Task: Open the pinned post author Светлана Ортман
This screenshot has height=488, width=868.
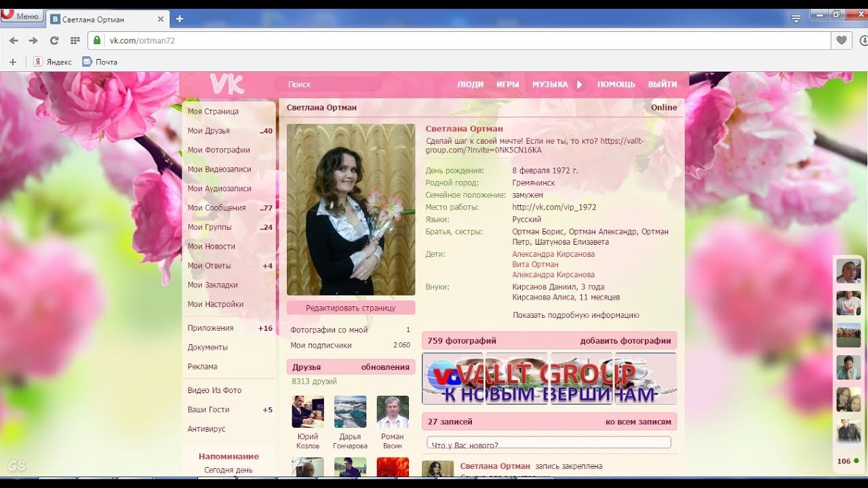Action: point(496,466)
